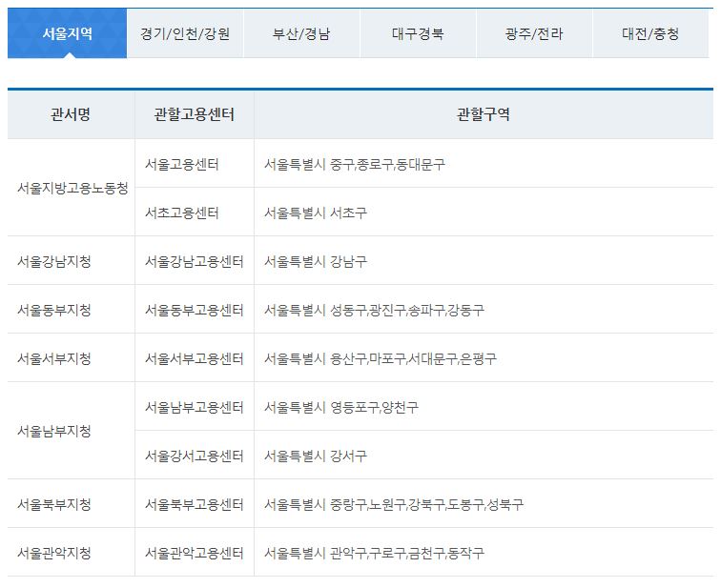Click the 관할구역 column header

coord(484,114)
